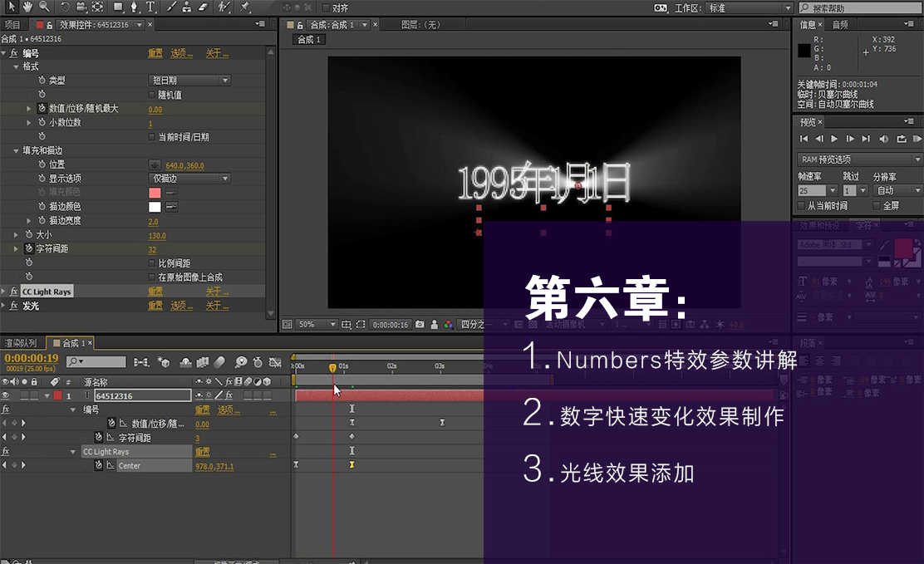Toggle the 字符间距 stopwatch in effect controls
Viewport: 924px width, 564px height.
pyautogui.click(x=29, y=248)
